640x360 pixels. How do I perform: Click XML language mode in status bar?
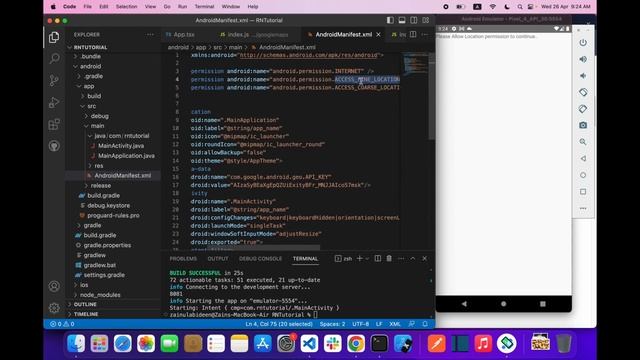tap(395, 324)
